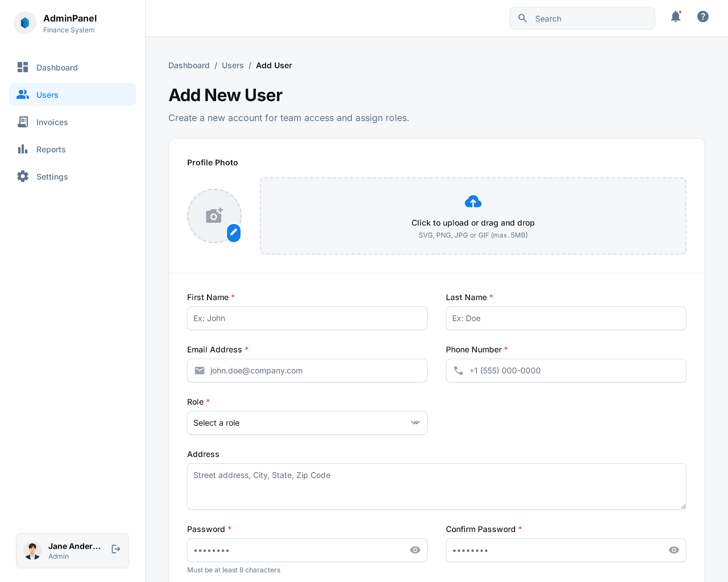Click the First Name input field

click(307, 318)
